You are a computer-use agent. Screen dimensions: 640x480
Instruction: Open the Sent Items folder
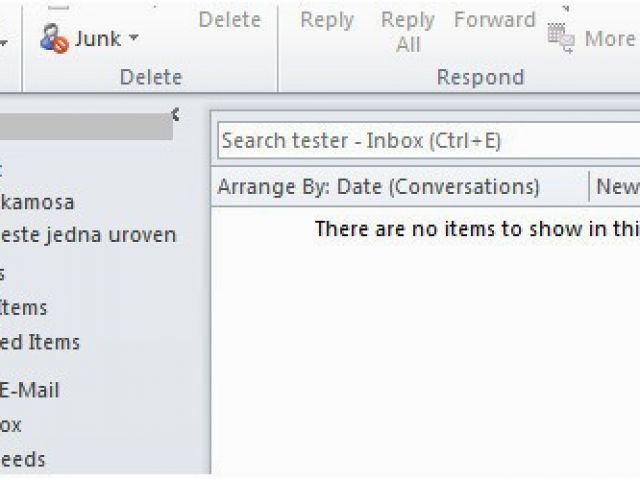pyautogui.click(x=24, y=308)
